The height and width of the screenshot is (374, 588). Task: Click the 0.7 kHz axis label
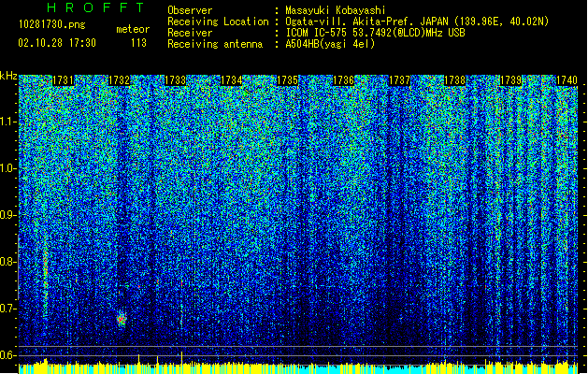[x=8, y=309]
